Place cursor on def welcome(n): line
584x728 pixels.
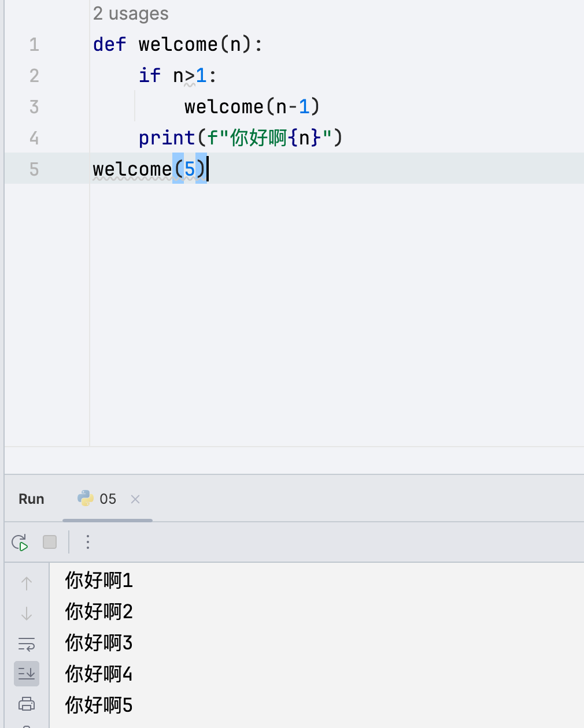(x=178, y=44)
